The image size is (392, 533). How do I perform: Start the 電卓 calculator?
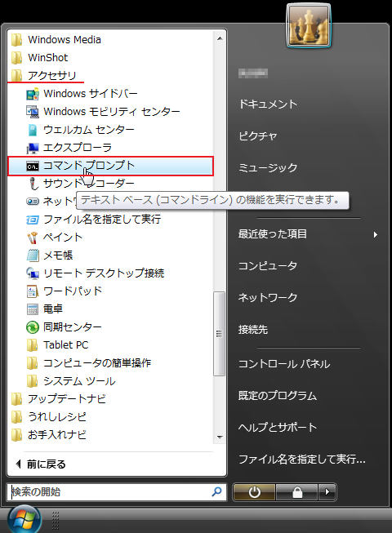pyautogui.click(x=53, y=309)
